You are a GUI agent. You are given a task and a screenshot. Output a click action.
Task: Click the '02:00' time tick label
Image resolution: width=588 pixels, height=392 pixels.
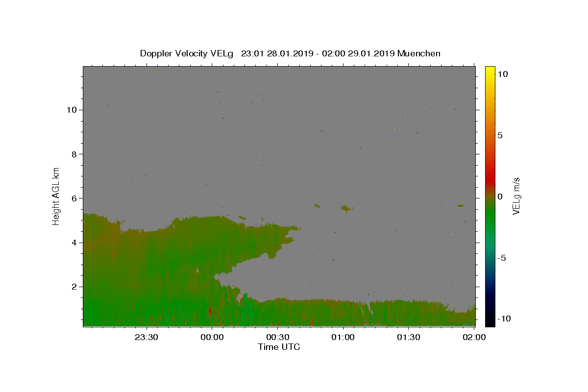click(x=474, y=337)
